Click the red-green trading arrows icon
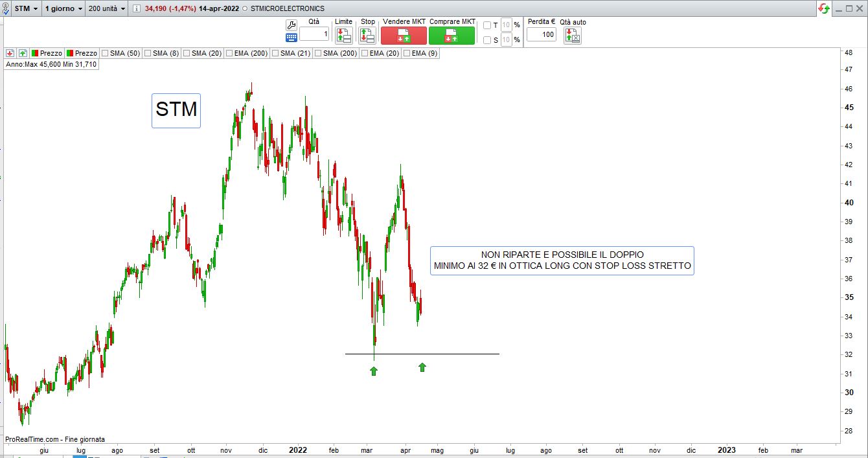Viewport: 868px width, 458px height. (x=824, y=8)
